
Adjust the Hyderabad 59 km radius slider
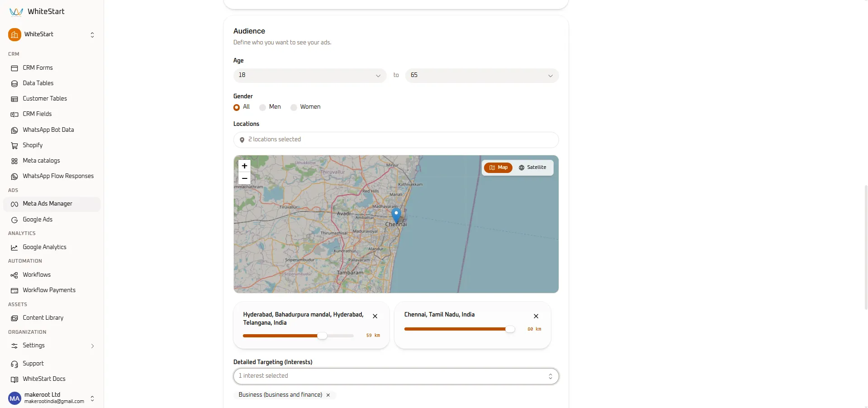click(322, 336)
